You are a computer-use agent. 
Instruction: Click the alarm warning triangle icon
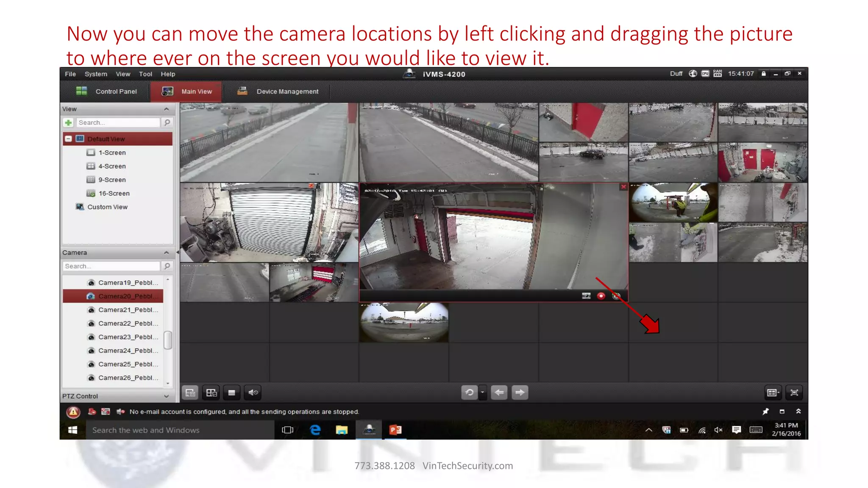[73, 412]
